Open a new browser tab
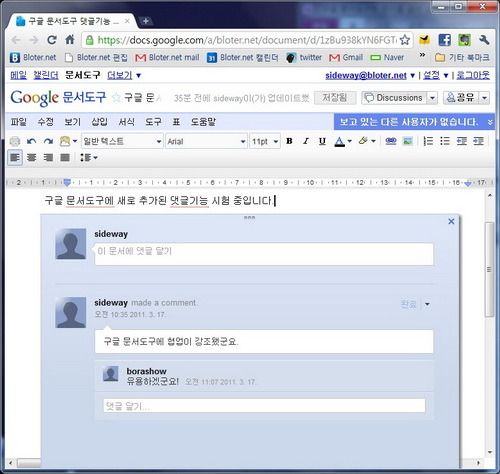 tap(145, 21)
